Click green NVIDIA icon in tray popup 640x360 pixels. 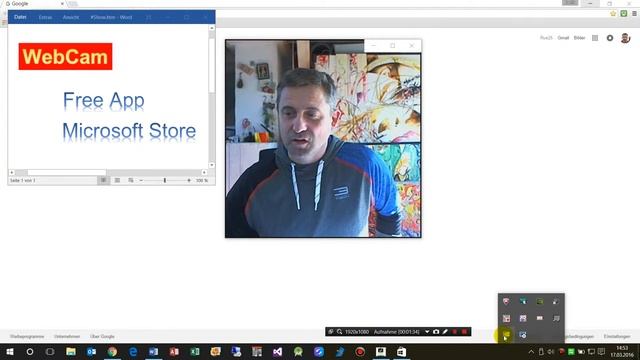click(x=540, y=302)
